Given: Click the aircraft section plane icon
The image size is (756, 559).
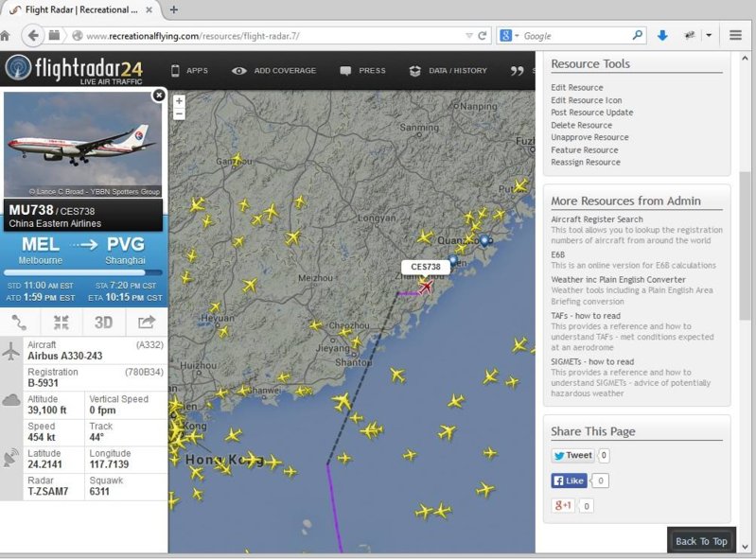Looking at the screenshot, I should click(x=11, y=350).
